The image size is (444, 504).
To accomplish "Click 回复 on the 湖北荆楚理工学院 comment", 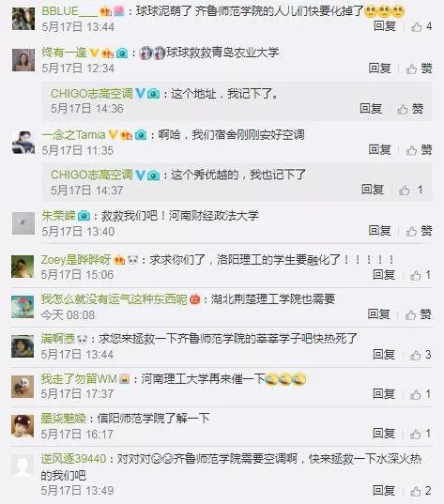I will pyautogui.click(x=378, y=314).
